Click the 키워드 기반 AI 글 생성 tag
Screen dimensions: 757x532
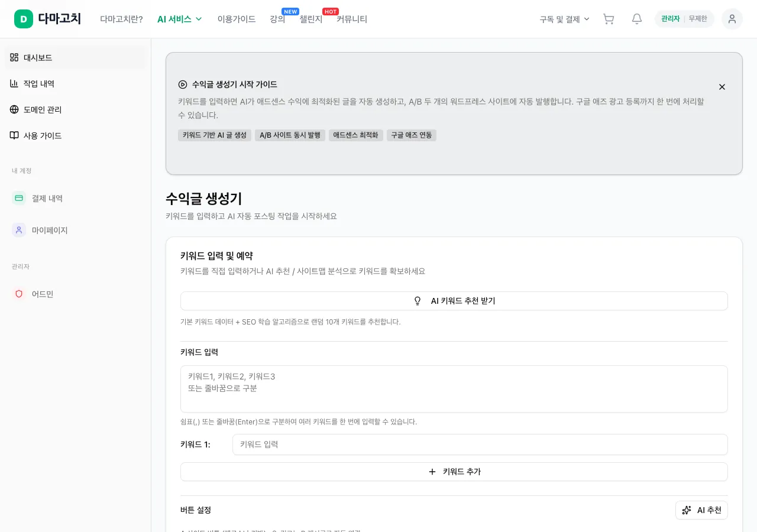point(215,135)
